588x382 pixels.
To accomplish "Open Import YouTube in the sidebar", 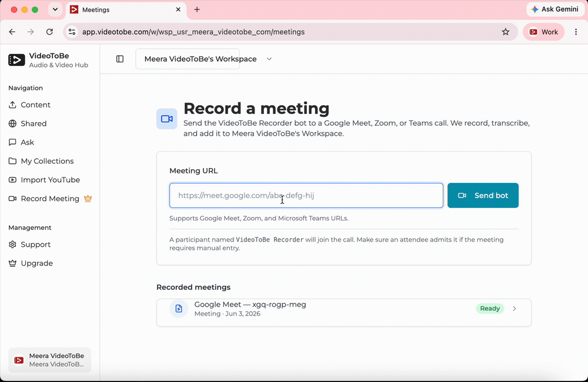I will [50, 180].
